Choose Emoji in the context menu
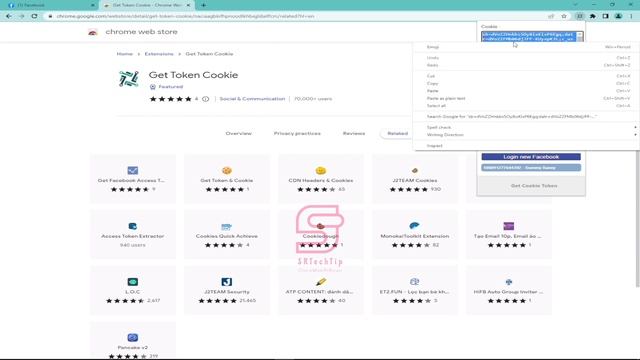 (x=527, y=47)
